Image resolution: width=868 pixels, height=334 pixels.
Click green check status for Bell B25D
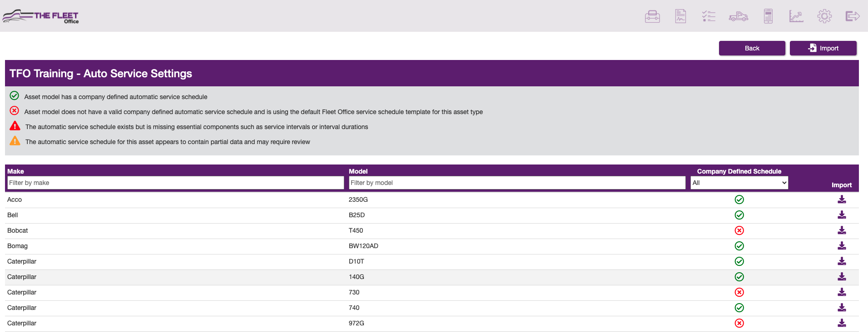coord(739,215)
